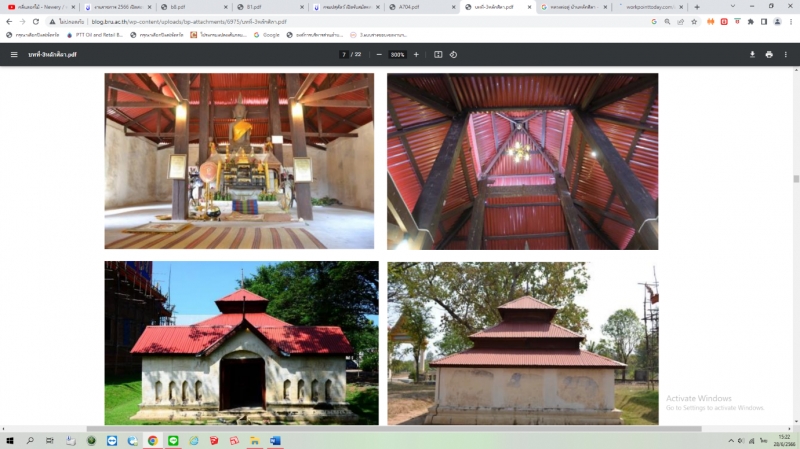This screenshot has width=800, height=449.
Task: Expand the tab search dropdown arrow
Action: pyautogui.click(x=733, y=7)
